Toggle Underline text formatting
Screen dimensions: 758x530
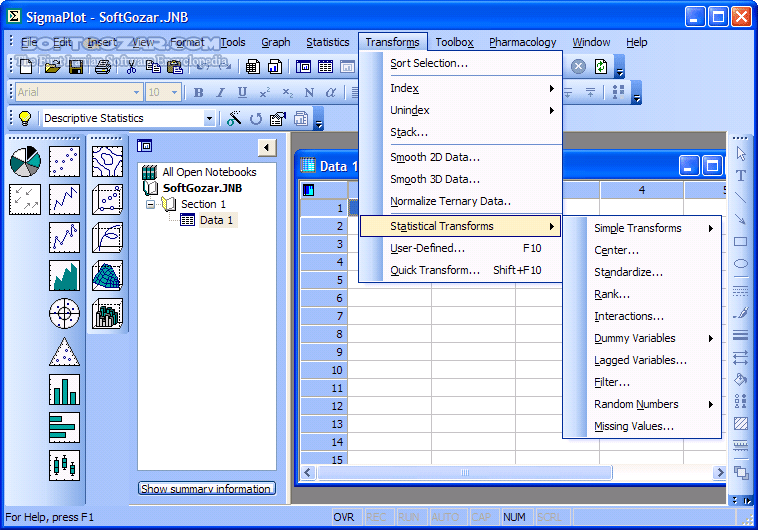pos(242,92)
